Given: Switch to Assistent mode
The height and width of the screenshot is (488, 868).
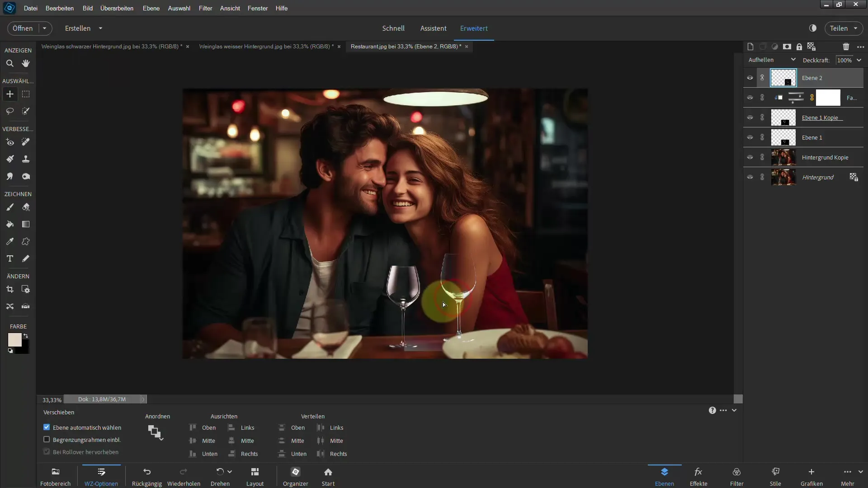Looking at the screenshot, I should 433,28.
